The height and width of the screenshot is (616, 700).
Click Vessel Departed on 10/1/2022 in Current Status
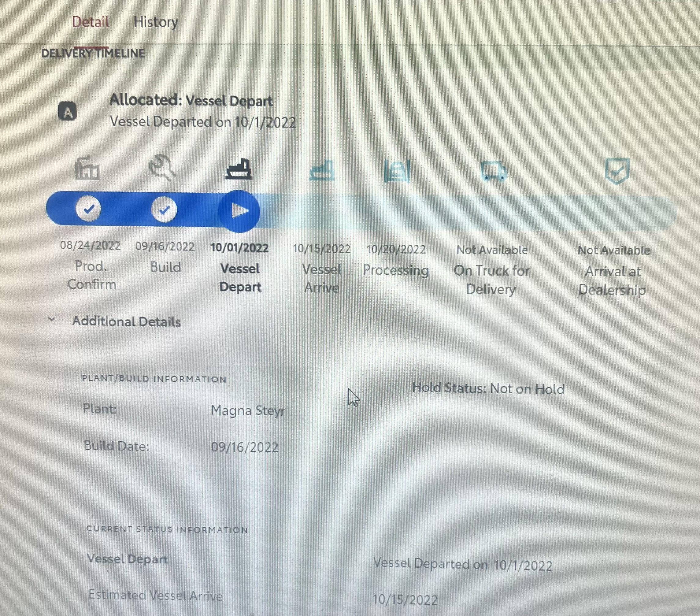(463, 564)
